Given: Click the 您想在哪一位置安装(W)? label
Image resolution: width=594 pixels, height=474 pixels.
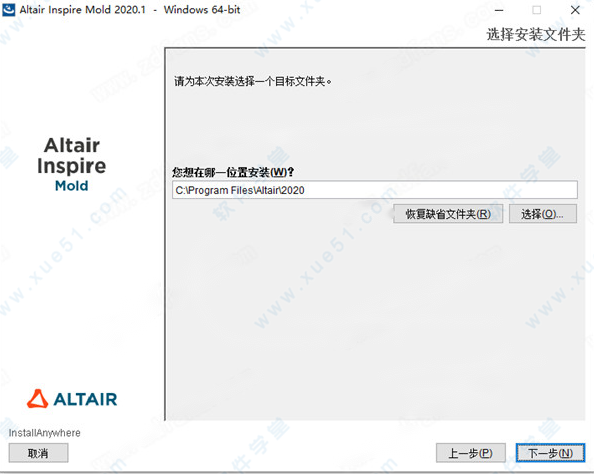Looking at the screenshot, I should point(233,172).
